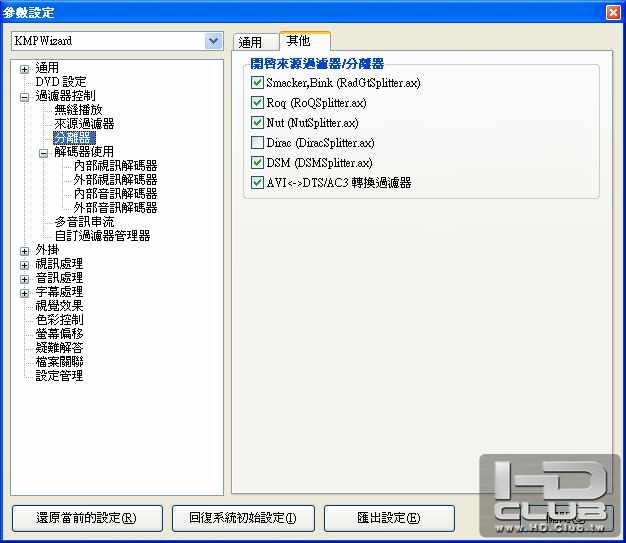This screenshot has height=543, width=626.
Task: Toggle the Smacker,Bink RadGtSplitter.ax checkbox
Action: coord(257,83)
